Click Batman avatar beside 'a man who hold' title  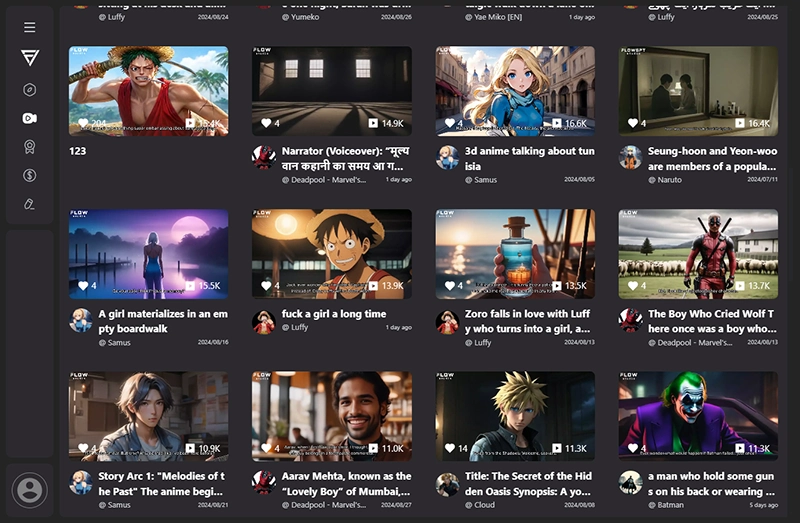[x=631, y=483]
